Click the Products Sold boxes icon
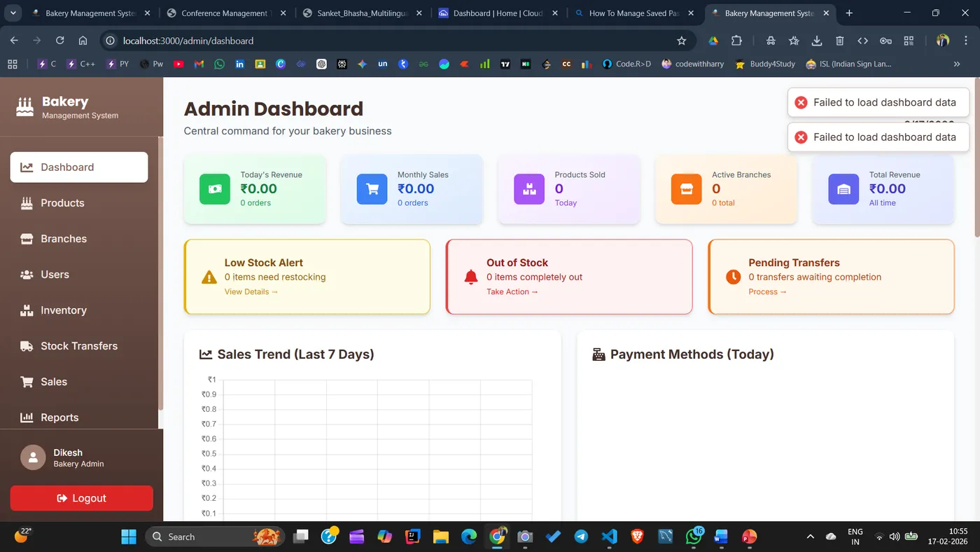980x552 pixels. [x=529, y=189]
